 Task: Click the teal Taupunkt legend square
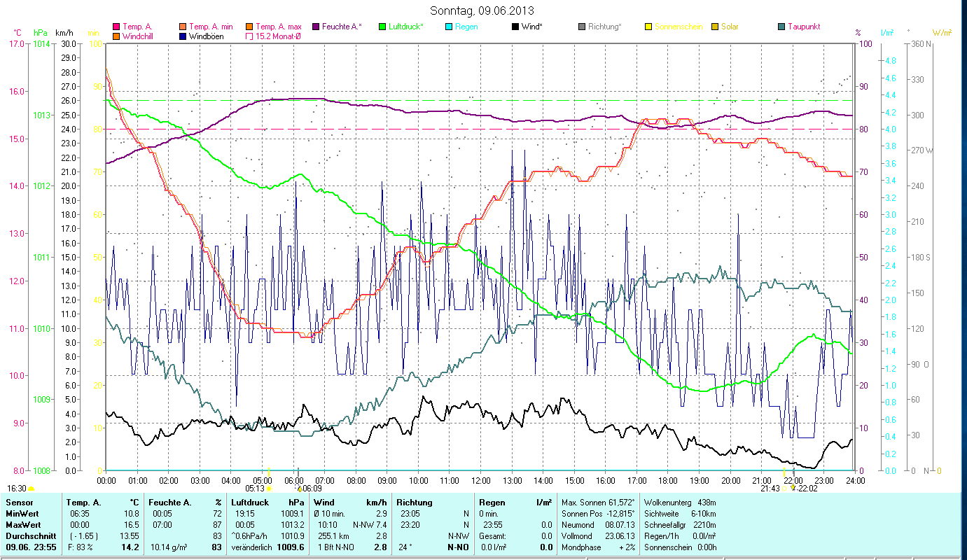coord(781,27)
